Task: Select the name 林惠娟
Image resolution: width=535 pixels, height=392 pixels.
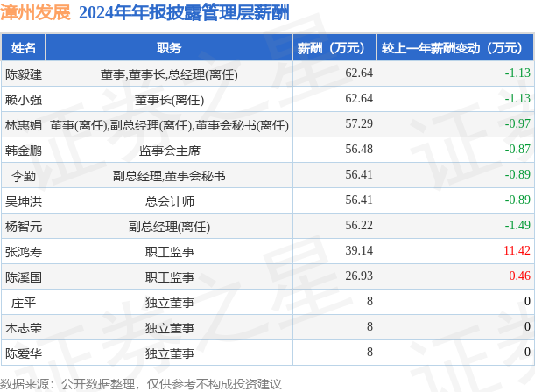Action: 24,125
